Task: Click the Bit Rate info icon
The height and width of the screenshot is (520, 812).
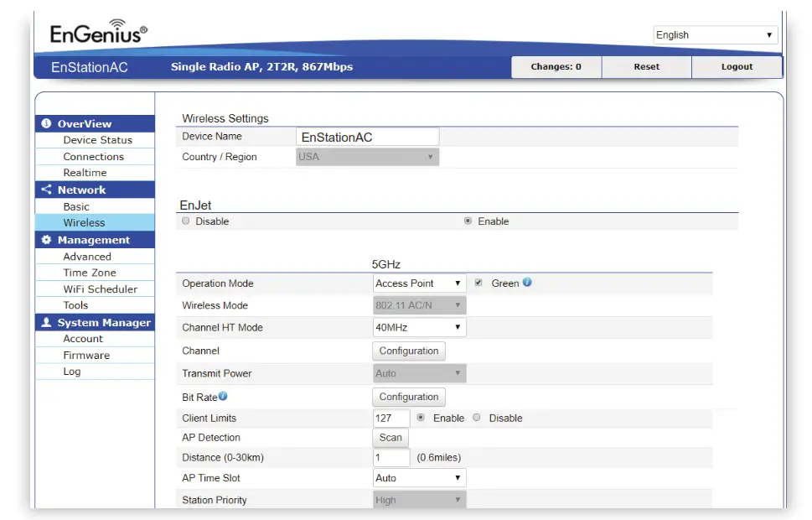Action: pos(223,396)
